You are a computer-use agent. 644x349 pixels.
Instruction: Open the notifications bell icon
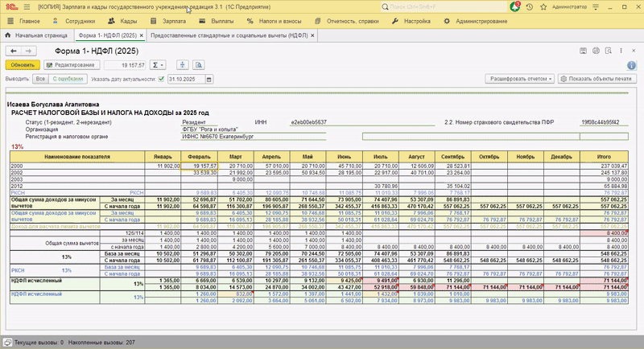tap(515, 7)
